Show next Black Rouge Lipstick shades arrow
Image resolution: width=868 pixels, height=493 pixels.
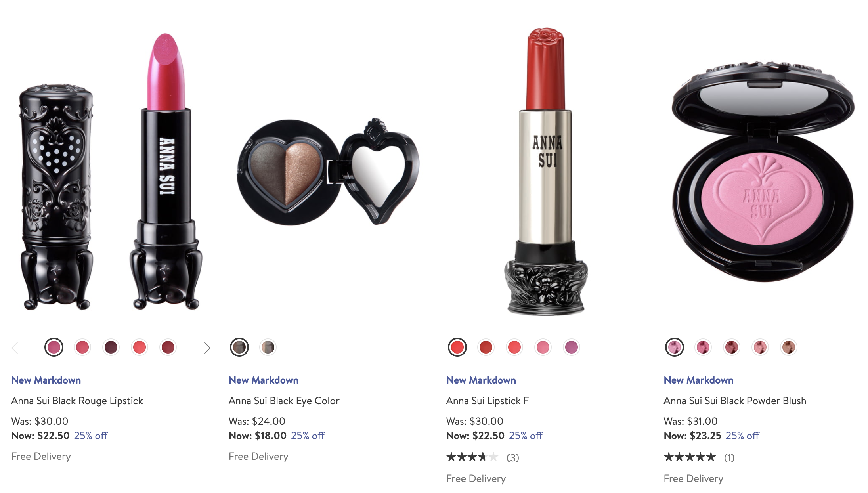pos(207,348)
